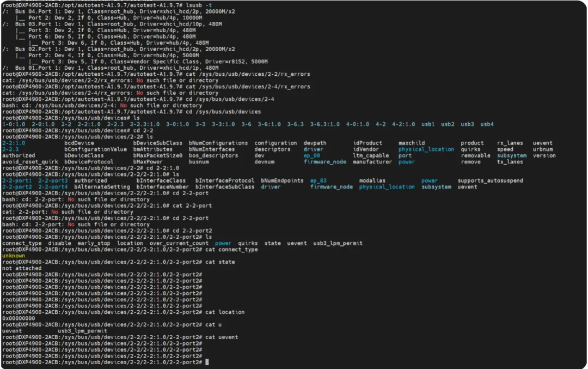Click the '2-2.3:1.0' entry in devices listing
Screen dimensions: 588x369
coord(145,124)
